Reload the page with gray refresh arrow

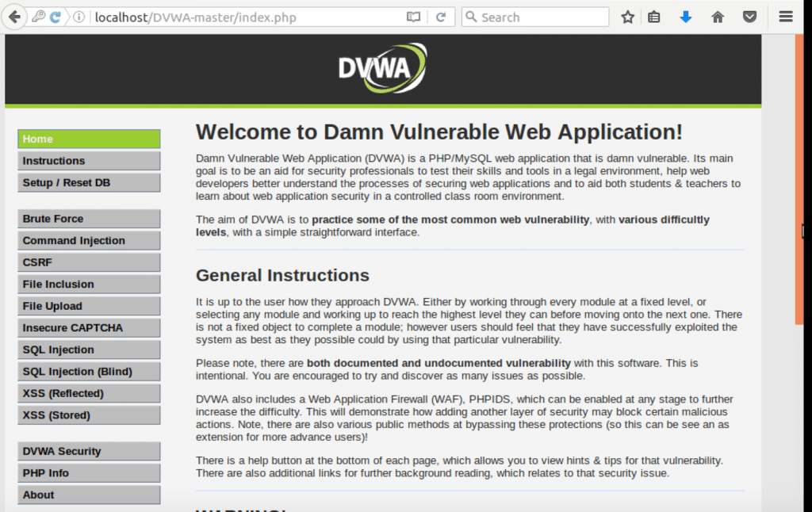pyautogui.click(x=441, y=17)
